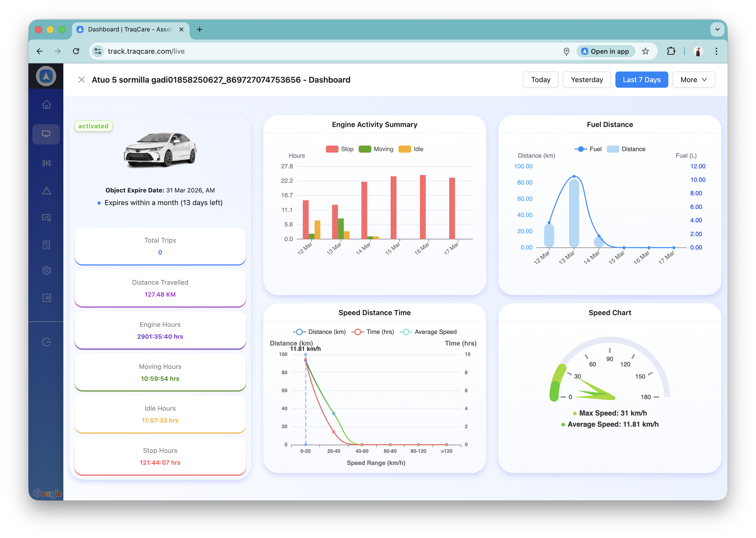756x538 pixels.
Task: Click the Object Expire Date text
Action: pyautogui.click(x=160, y=190)
